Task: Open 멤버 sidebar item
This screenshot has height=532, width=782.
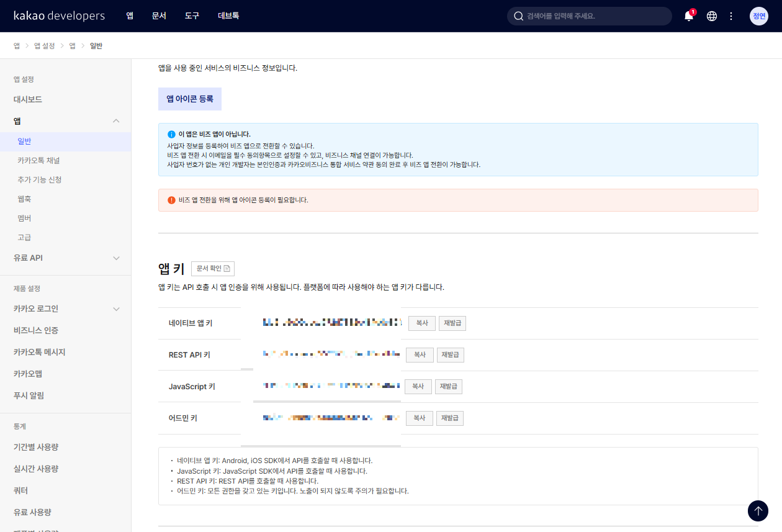Action: click(24, 219)
